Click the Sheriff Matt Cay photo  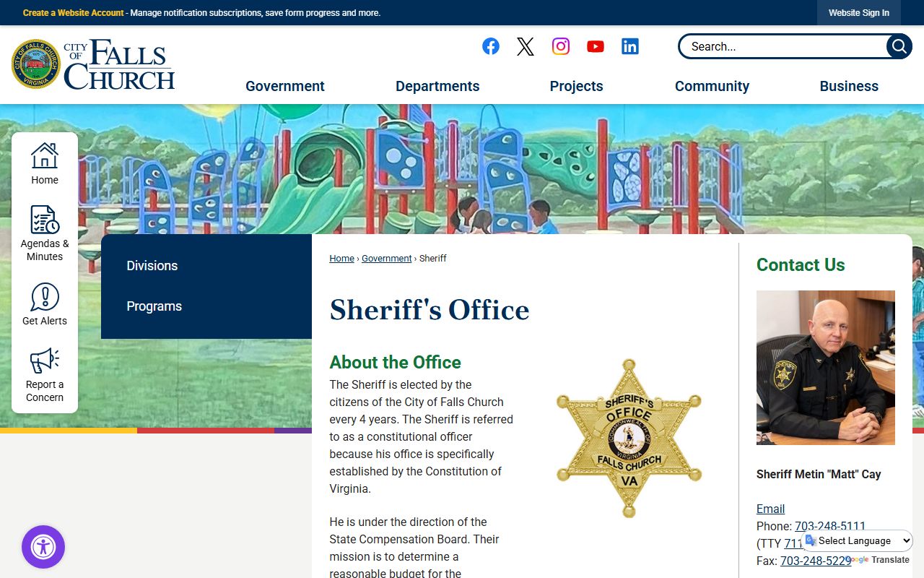point(826,368)
